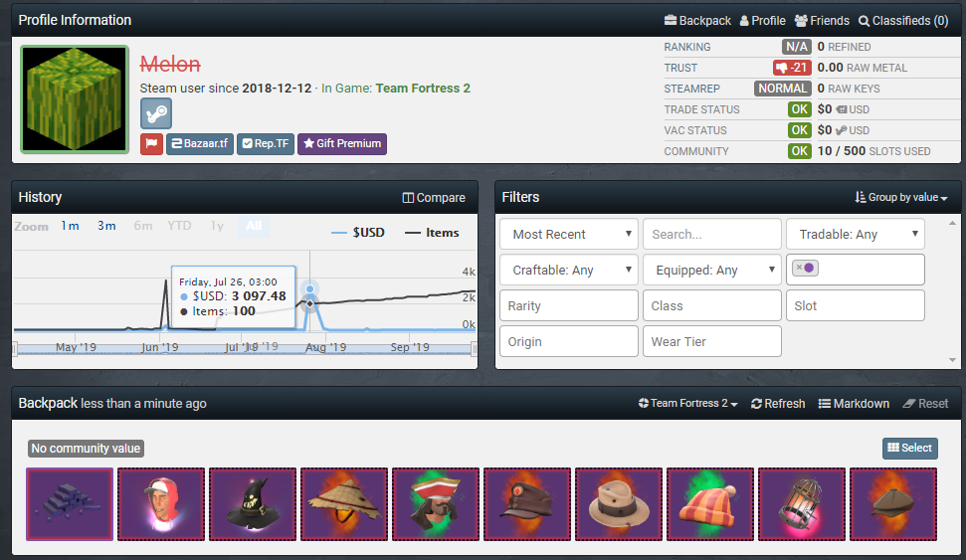
Task: Click the -21 trust score badge
Action: coord(792,68)
